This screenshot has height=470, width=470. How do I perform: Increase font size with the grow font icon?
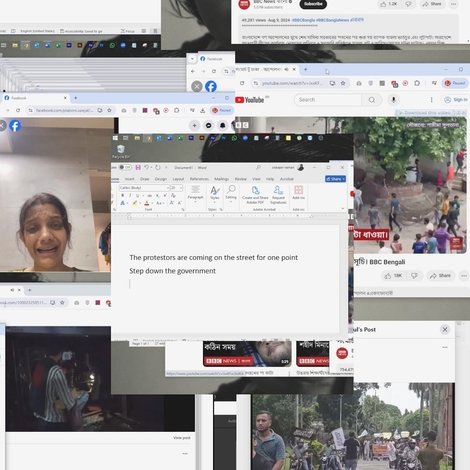172,203
